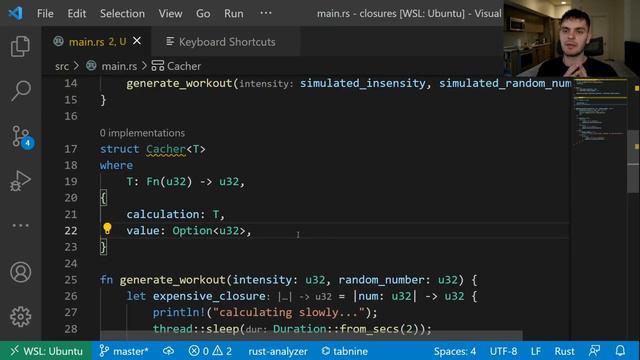Click Option<u32> type on line 22
This screenshot has height=360, width=640.
(209, 231)
